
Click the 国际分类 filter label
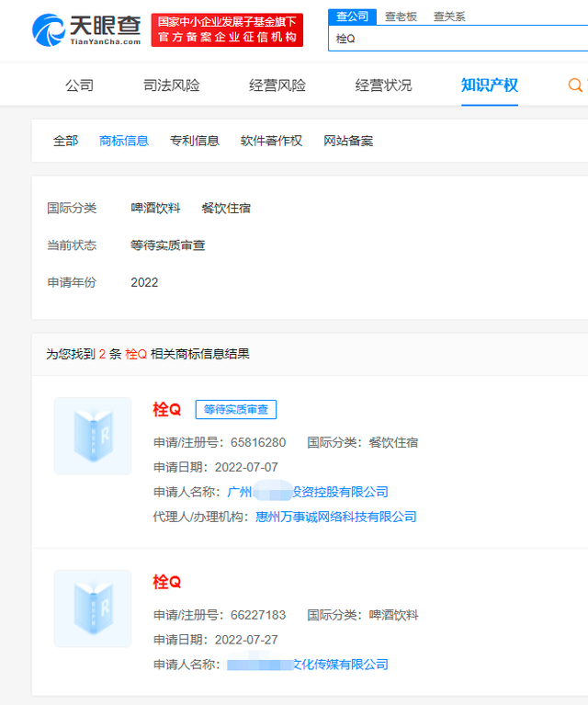[x=72, y=208]
